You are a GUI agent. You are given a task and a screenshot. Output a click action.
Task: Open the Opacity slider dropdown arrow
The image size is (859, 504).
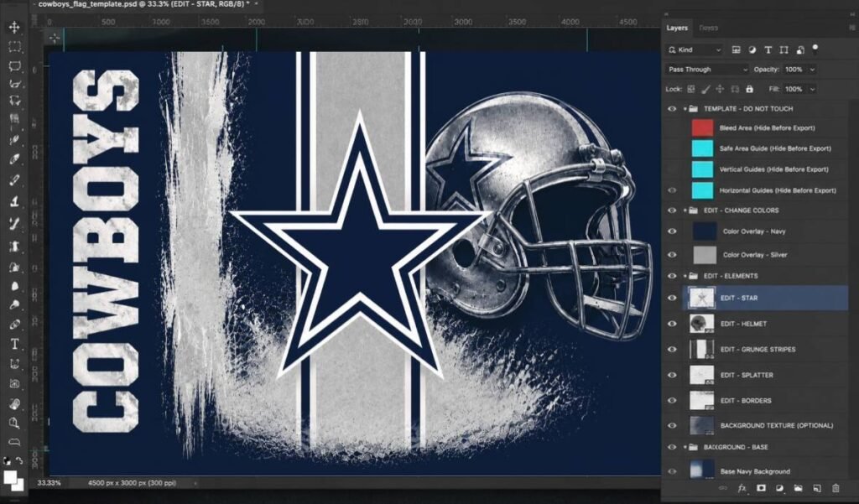pyautogui.click(x=812, y=70)
